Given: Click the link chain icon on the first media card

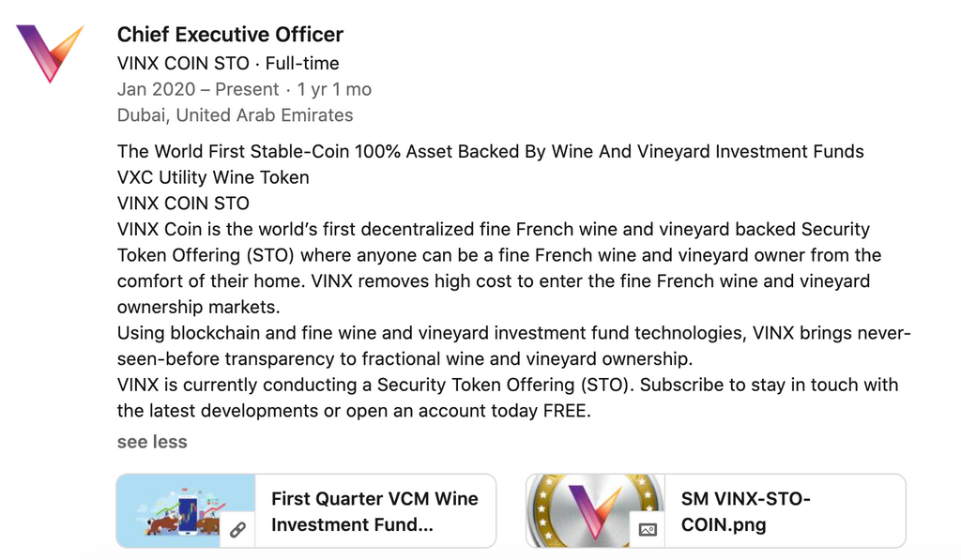Looking at the screenshot, I should click(237, 529).
